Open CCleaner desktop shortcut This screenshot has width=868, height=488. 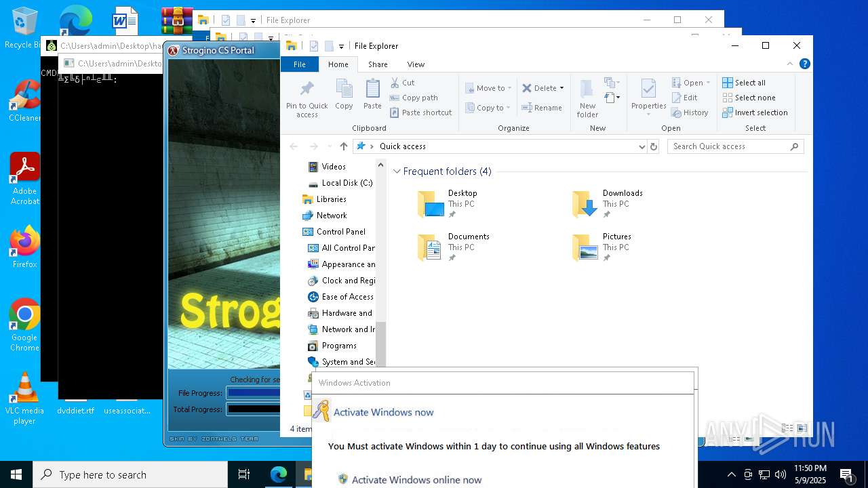pos(24,101)
